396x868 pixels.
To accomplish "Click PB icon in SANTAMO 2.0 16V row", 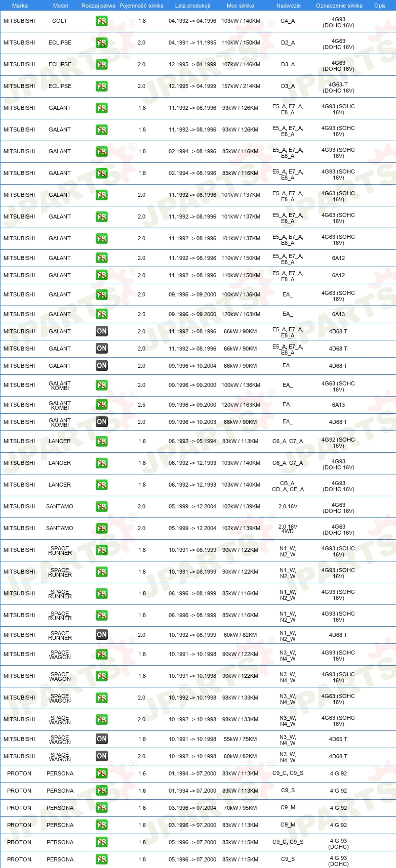I will pyautogui.click(x=101, y=507).
